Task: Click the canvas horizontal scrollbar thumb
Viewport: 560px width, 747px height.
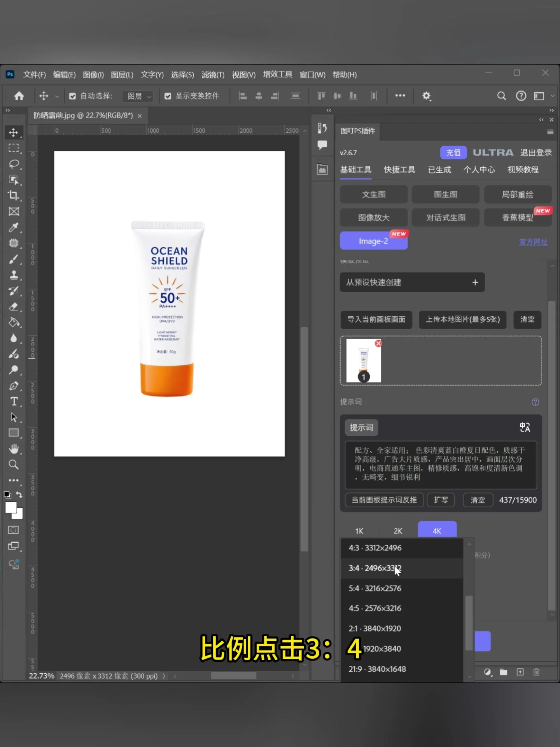Action: tap(233, 676)
